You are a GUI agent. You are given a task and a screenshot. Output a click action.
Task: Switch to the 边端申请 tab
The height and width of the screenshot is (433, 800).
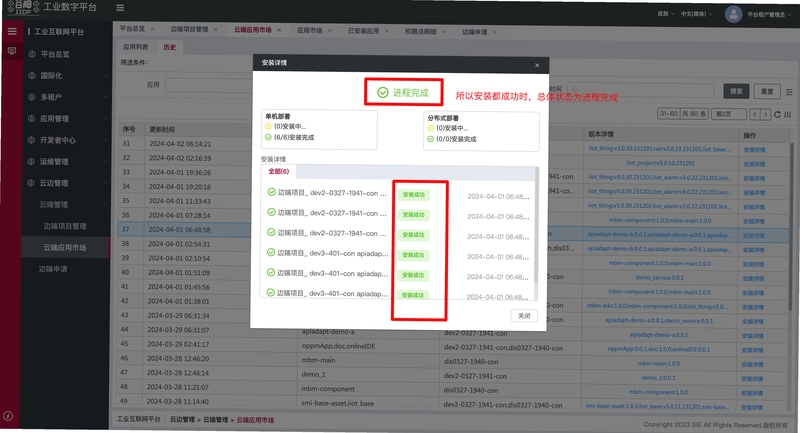click(474, 32)
